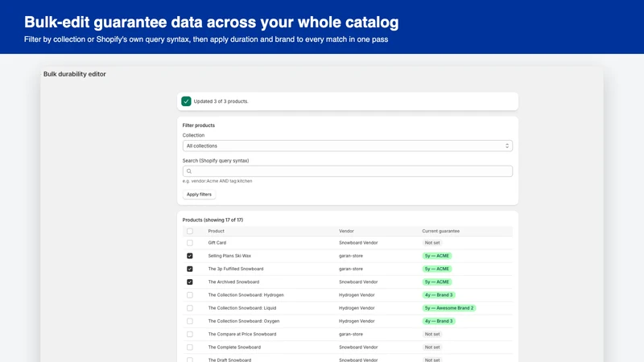Click The Collection Snowboard: Oxygen name

coord(244,321)
